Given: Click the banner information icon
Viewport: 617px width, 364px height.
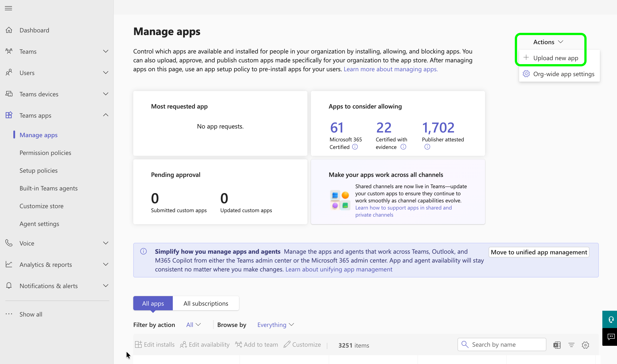Looking at the screenshot, I should [x=143, y=251].
